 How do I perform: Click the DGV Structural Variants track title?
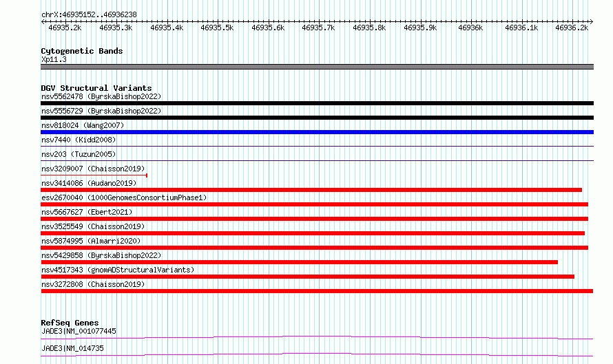point(96,88)
